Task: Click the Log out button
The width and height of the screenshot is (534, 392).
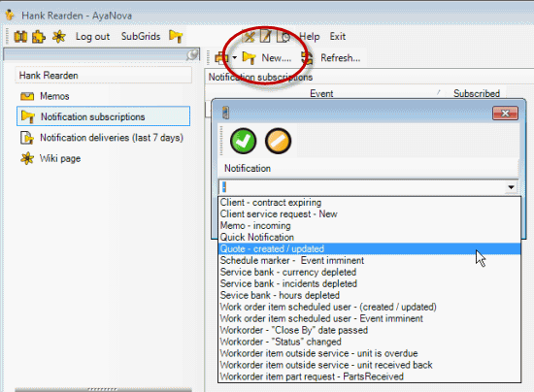Action: point(92,37)
